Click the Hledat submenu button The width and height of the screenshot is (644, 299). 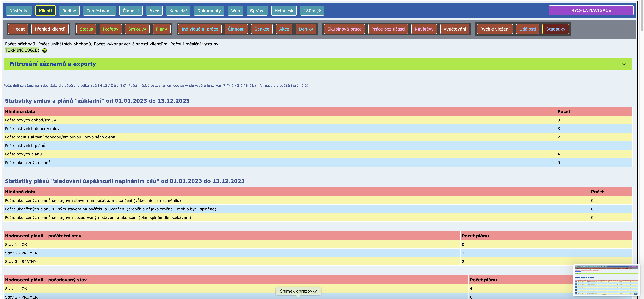point(18,29)
